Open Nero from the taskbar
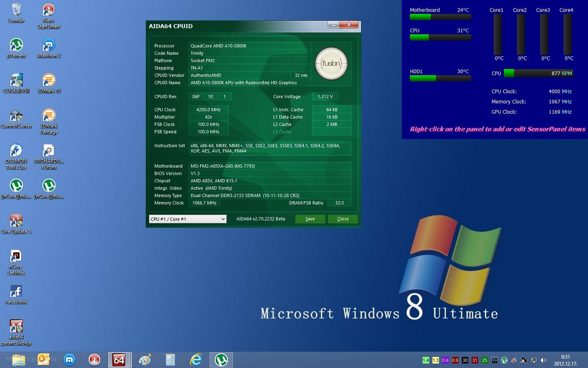Screen dimensions: 588x368 point(94,360)
